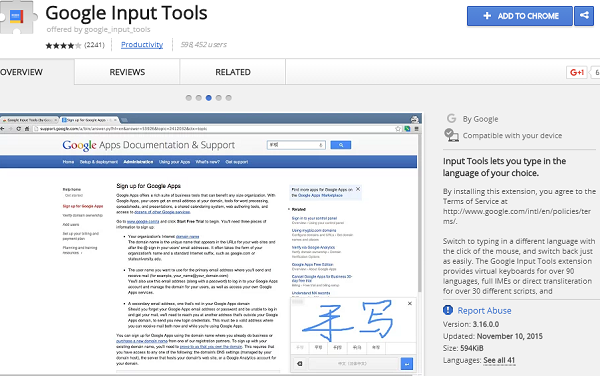Select the fourth carousel dot

click(x=218, y=98)
